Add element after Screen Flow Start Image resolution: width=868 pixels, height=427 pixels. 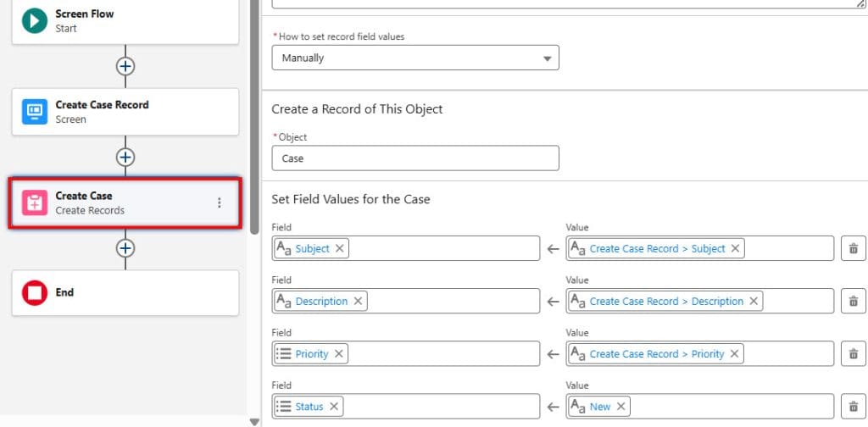click(x=125, y=66)
